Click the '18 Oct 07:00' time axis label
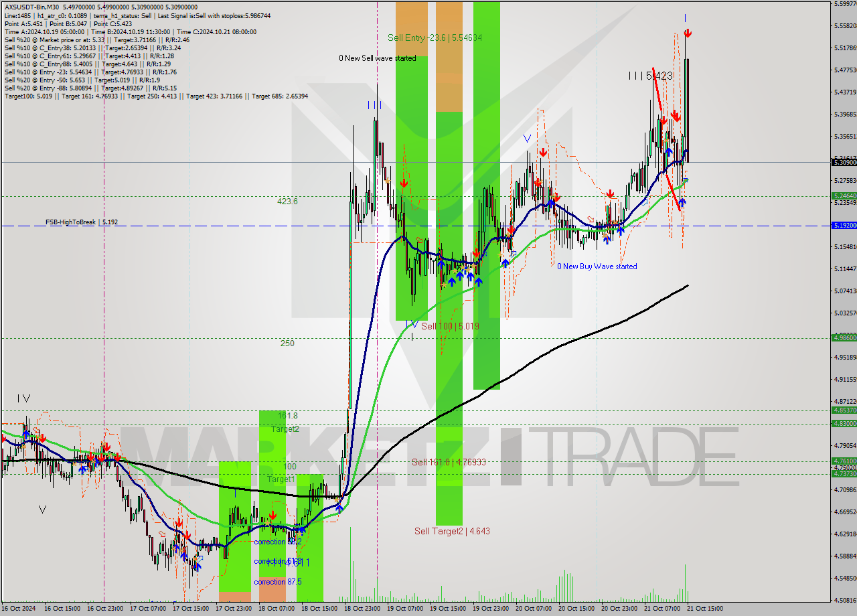 pos(275,609)
